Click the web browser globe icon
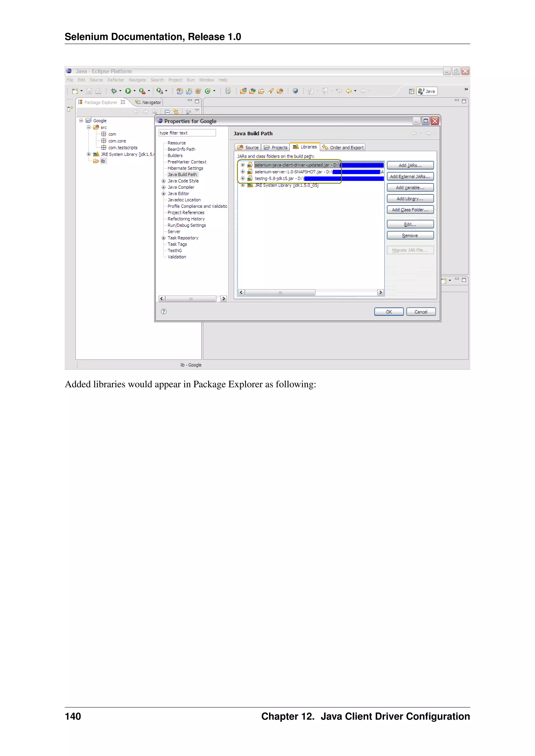The image size is (535, 756). tap(295, 91)
